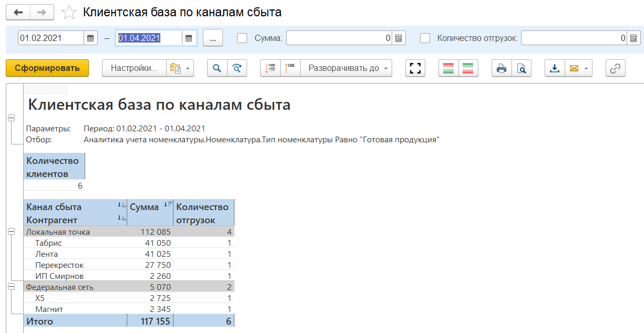Toggle full-screen report view icon
The height and width of the screenshot is (333, 644).
pyautogui.click(x=415, y=68)
